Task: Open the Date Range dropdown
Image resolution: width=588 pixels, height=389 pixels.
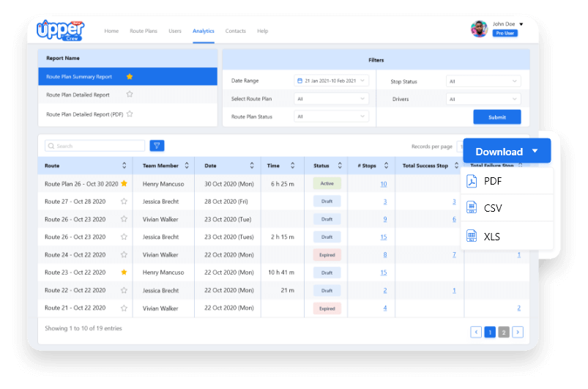Action: click(x=331, y=81)
